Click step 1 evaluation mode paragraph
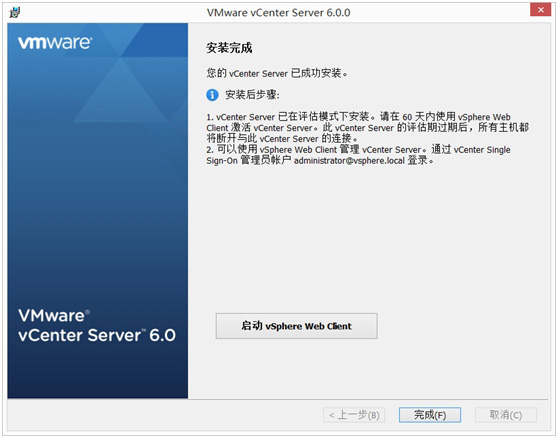558x438 pixels. [x=368, y=127]
